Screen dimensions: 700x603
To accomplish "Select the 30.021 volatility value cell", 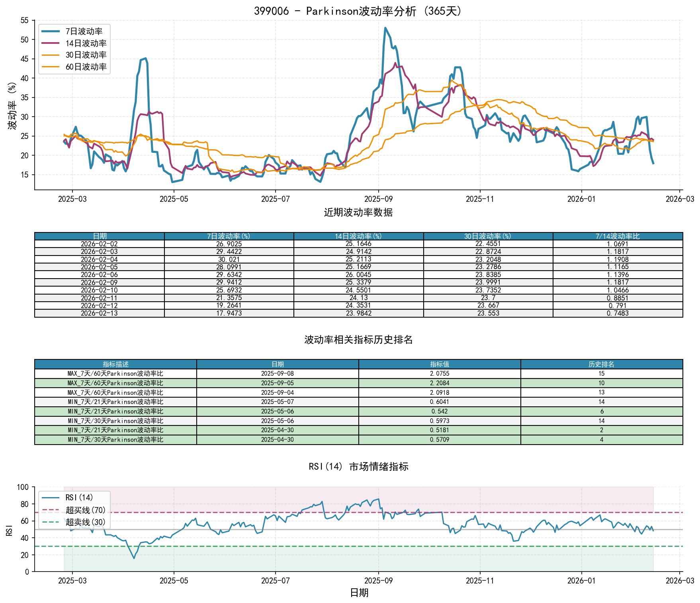I will tap(229, 260).
